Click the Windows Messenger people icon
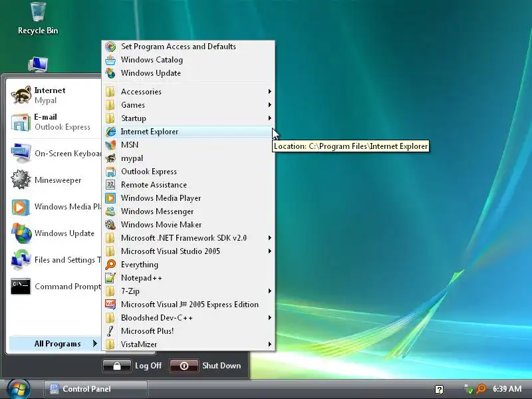Screen dimensions: 532x399 point(110,211)
